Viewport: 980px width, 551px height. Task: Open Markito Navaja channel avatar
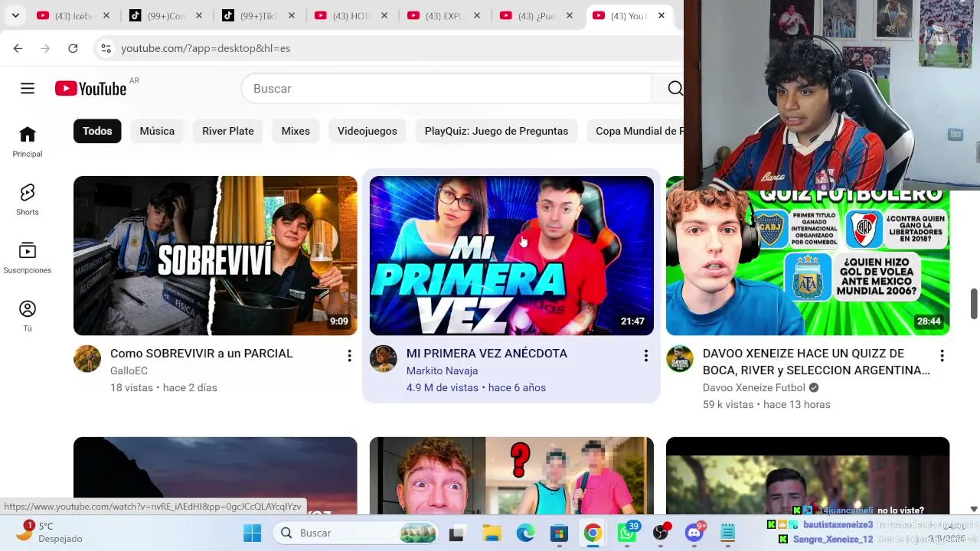[x=384, y=358]
